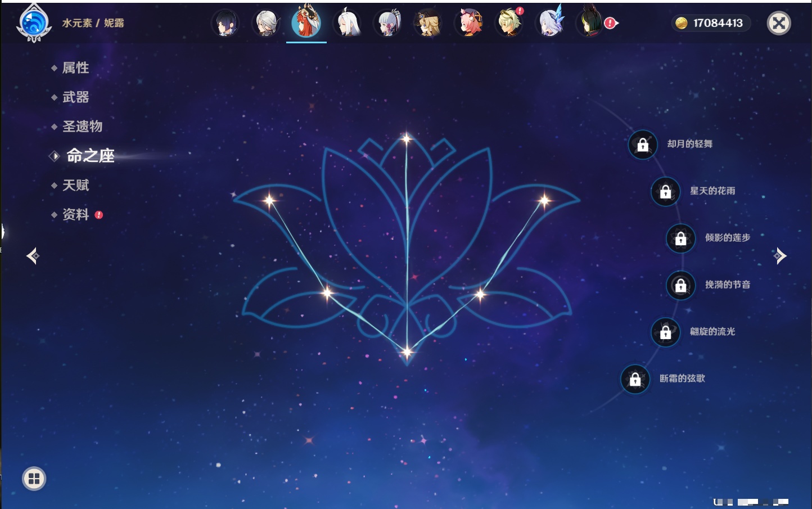Open the 属性 attributes menu

coord(75,68)
